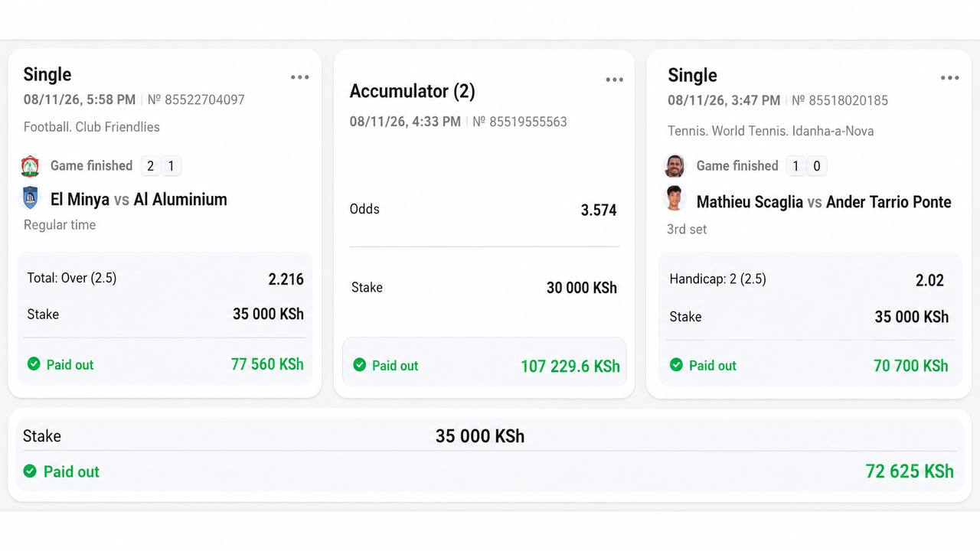
Task: Open three-dot menu on El Minya single bet
Action: pyautogui.click(x=299, y=77)
